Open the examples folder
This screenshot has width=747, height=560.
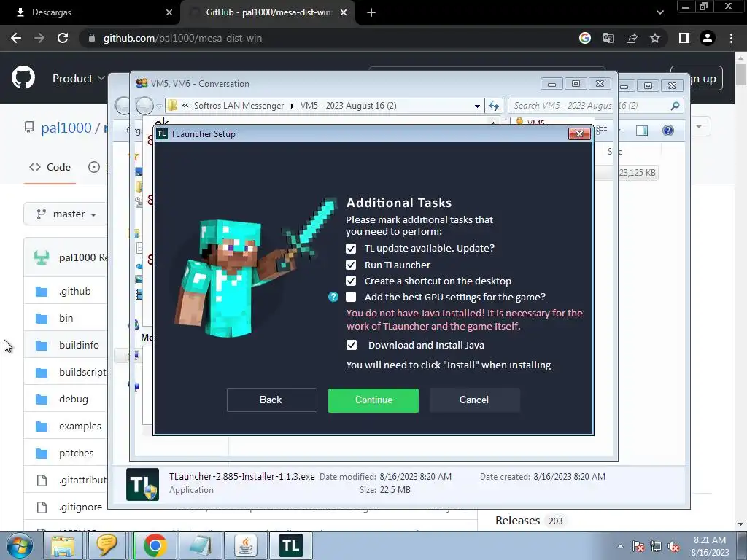pos(80,426)
